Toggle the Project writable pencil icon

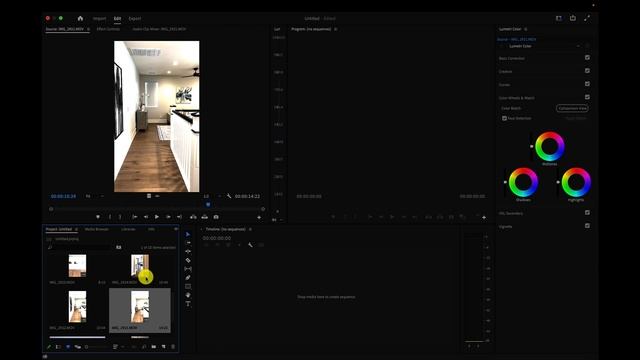pyautogui.click(x=49, y=347)
